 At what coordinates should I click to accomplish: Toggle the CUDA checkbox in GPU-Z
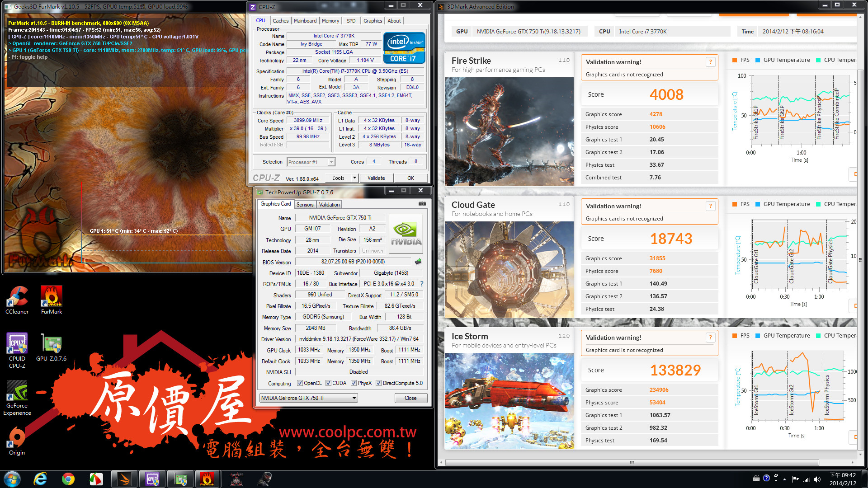coord(328,383)
